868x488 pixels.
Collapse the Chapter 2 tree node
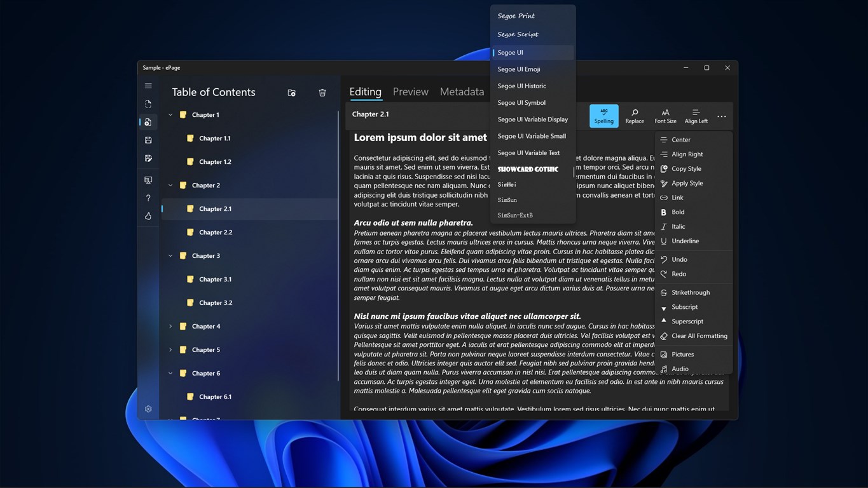click(x=170, y=186)
